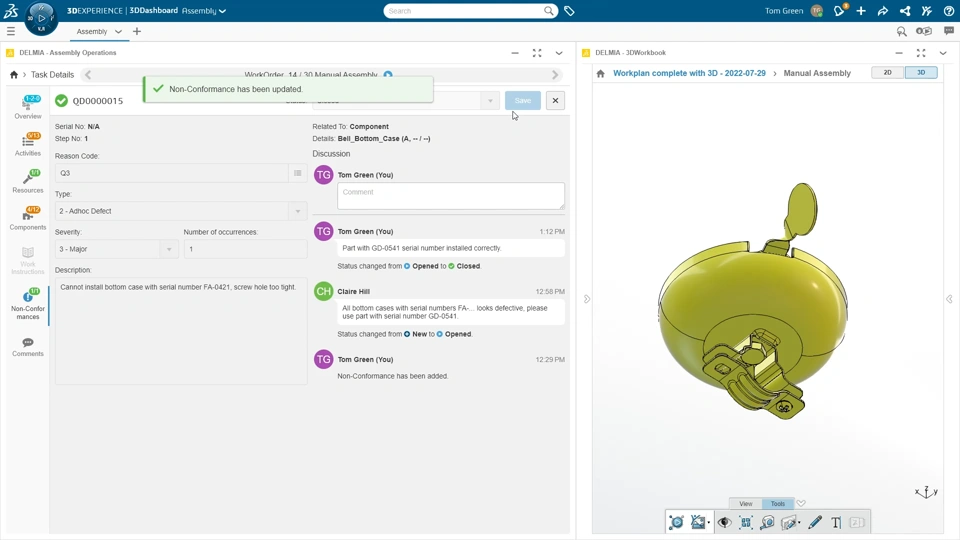
Task: Select the text annotation tool
Action: pyautogui.click(x=836, y=522)
